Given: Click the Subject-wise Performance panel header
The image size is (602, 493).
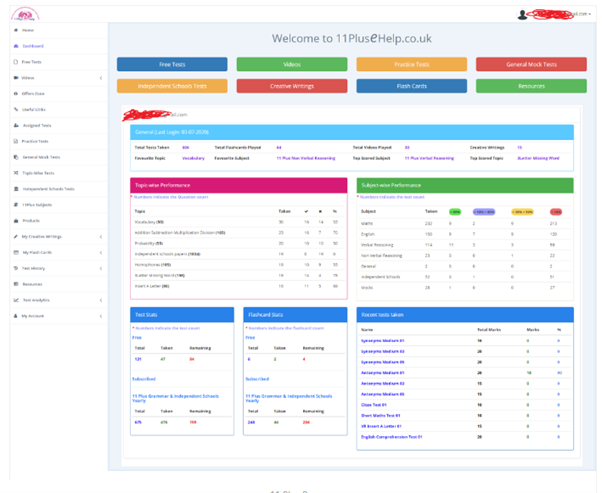Looking at the screenshot, I should click(x=465, y=185).
